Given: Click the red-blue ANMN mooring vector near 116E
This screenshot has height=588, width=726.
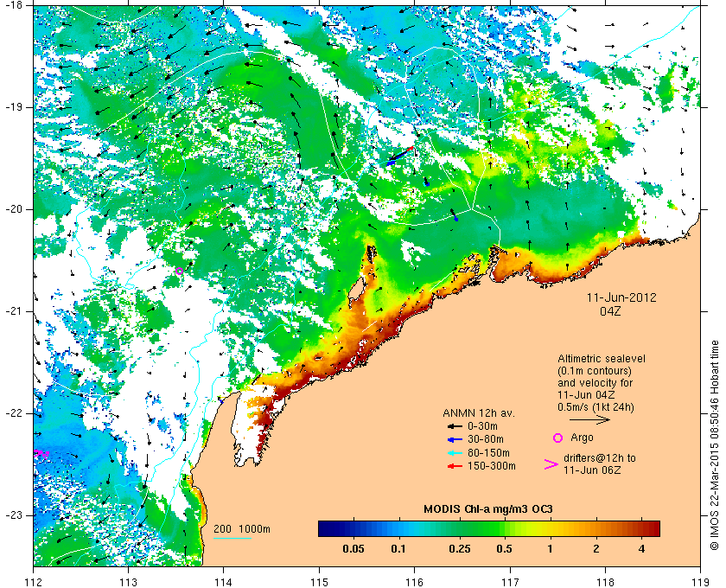Looking at the screenshot, I should click(x=399, y=156).
